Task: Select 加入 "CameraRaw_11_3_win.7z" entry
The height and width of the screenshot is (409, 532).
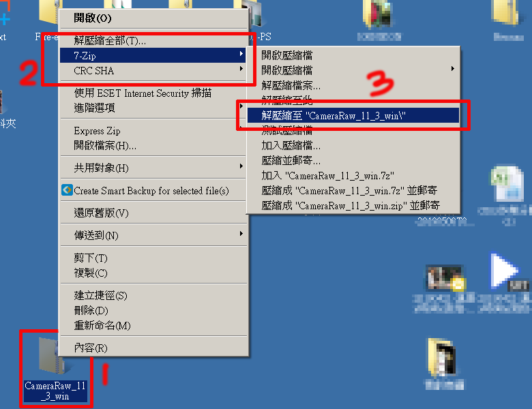Action: (x=353, y=175)
